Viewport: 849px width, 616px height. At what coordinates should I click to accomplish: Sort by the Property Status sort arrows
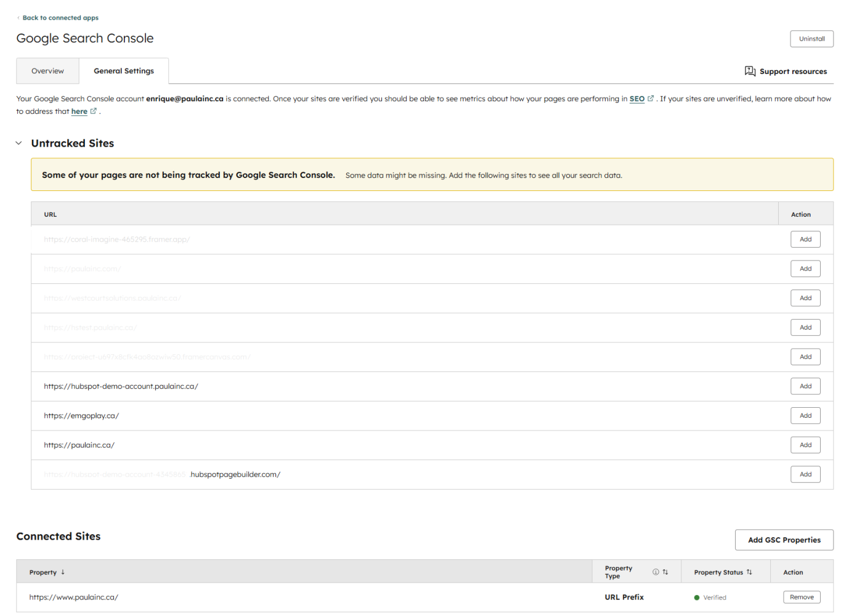coord(749,572)
